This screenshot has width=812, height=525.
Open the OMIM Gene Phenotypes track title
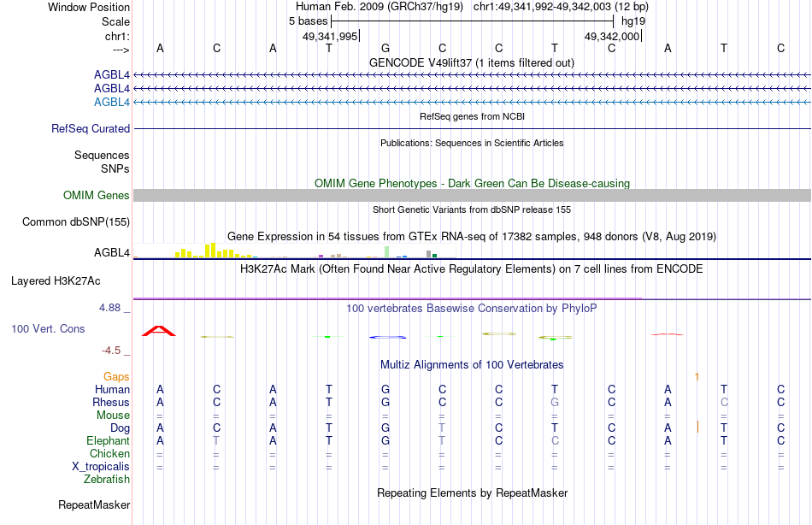pos(472,184)
